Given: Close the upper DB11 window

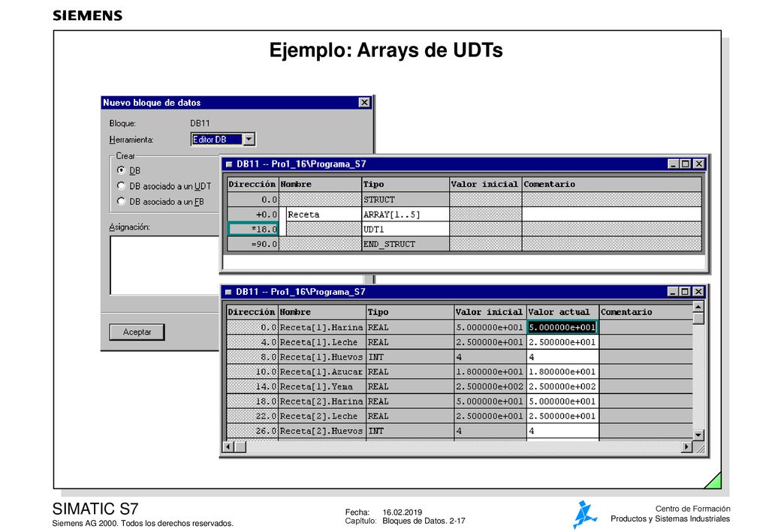Looking at the screenshot, I should pos(698,164).
